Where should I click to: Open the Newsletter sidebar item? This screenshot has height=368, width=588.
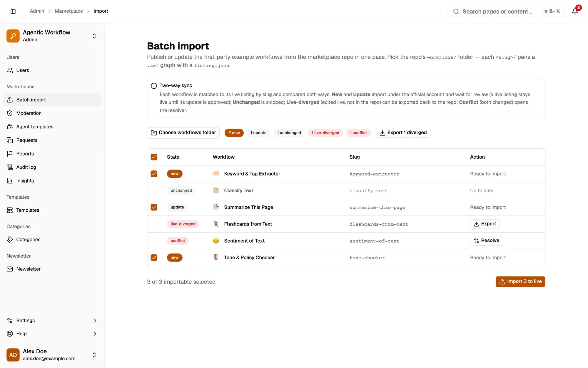tap(52, 269)
